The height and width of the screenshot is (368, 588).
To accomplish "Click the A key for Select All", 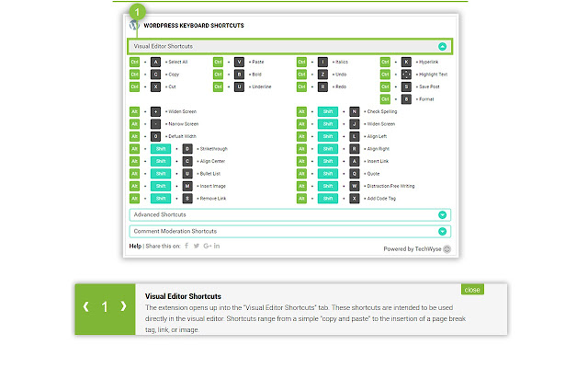I will click(155, 62).
